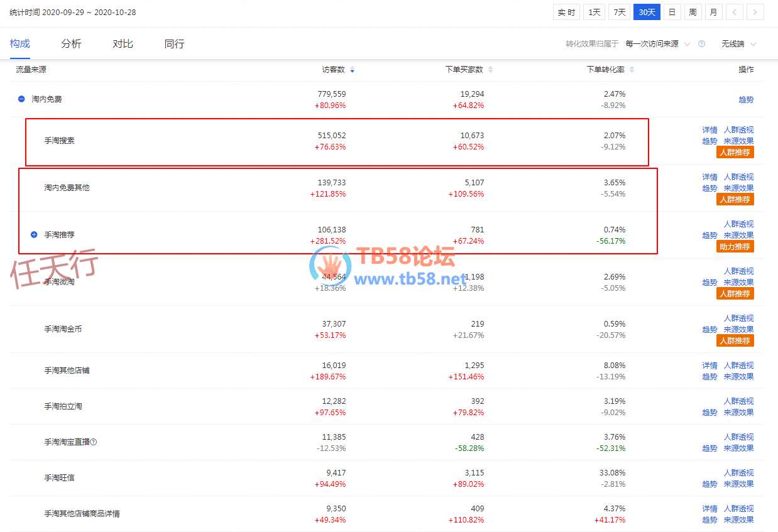Viewport: 778px width, 532px height.
Task: Open 详情 link for 淘内免费其他
Action: coord(710,177)
